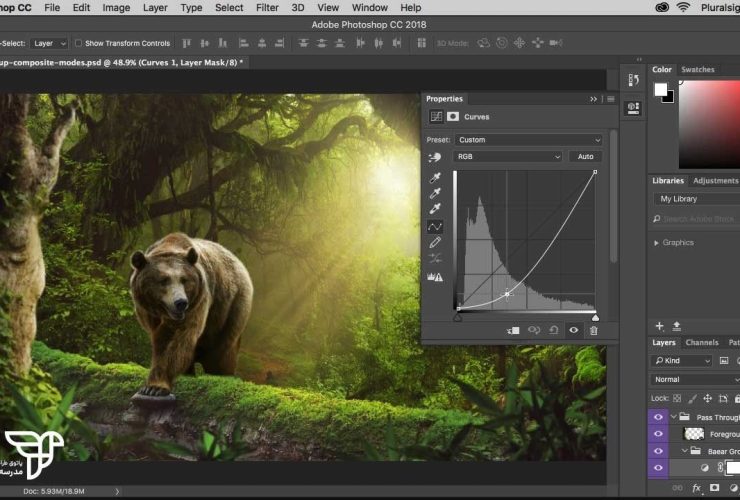Click the Libraries upload icon
740x500 pixels.
click(x=676, y=326)
